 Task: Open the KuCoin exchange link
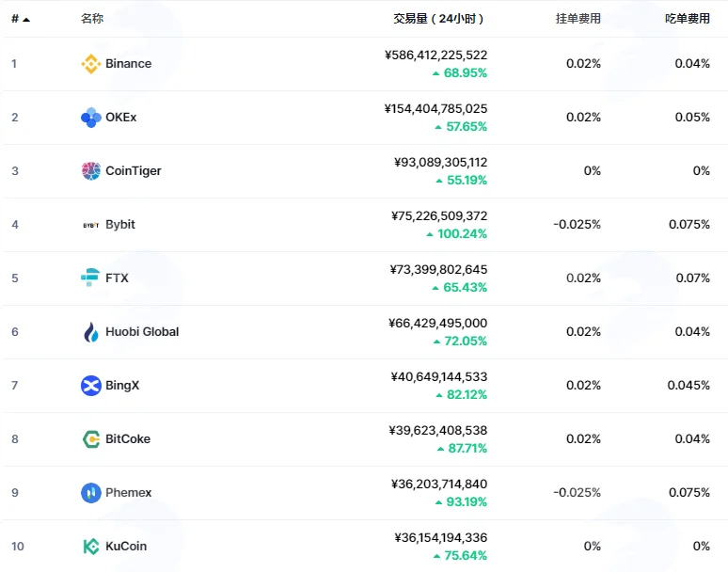click(x=126, y=547)
